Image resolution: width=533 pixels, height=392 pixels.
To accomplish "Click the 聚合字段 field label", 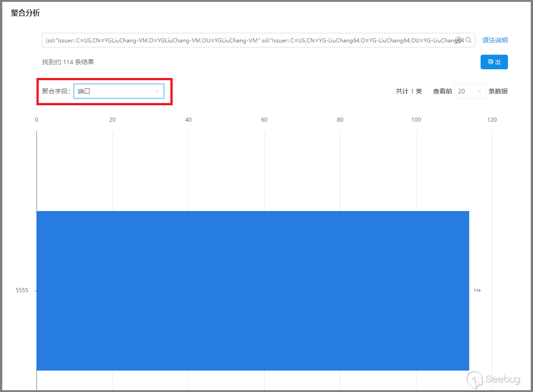I will (56, 91).
